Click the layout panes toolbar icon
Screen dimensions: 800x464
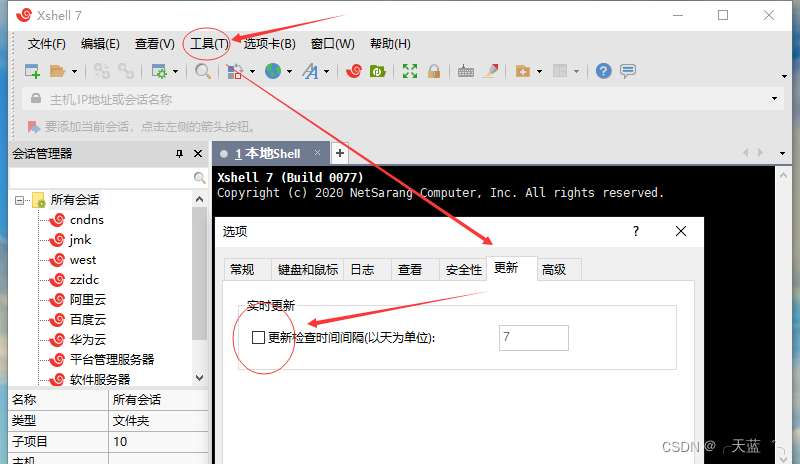[x=560, y=71]
